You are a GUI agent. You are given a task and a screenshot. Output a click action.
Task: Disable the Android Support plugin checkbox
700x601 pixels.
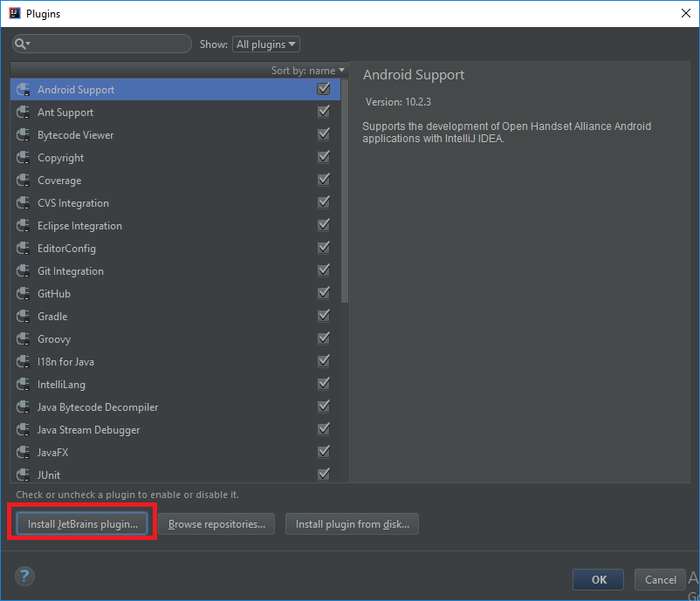324,89
